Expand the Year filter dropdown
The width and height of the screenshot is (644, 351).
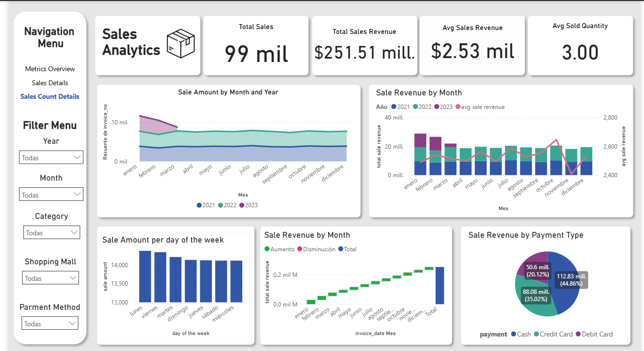pyautogui.click(x=51, y=157)
